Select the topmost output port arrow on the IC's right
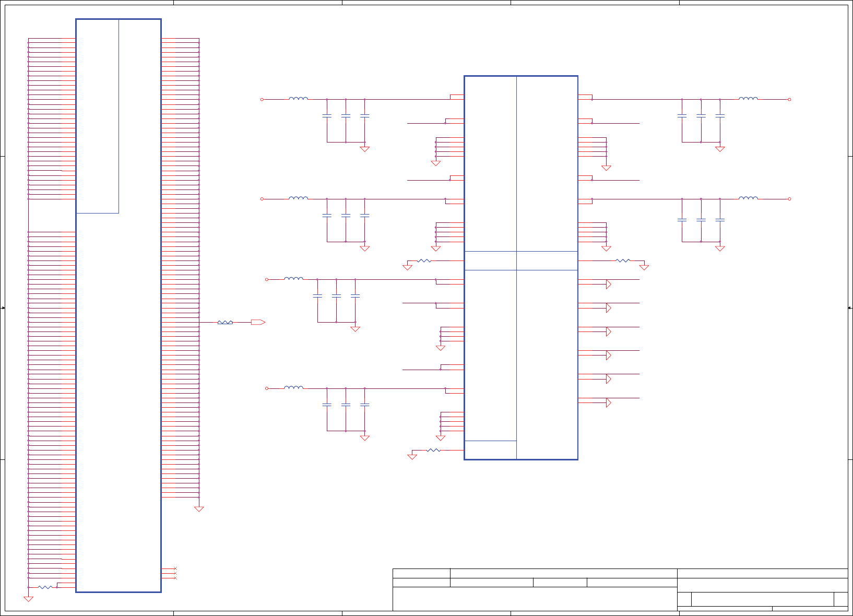The image size is (853, 616). click(x=608, y=284)
